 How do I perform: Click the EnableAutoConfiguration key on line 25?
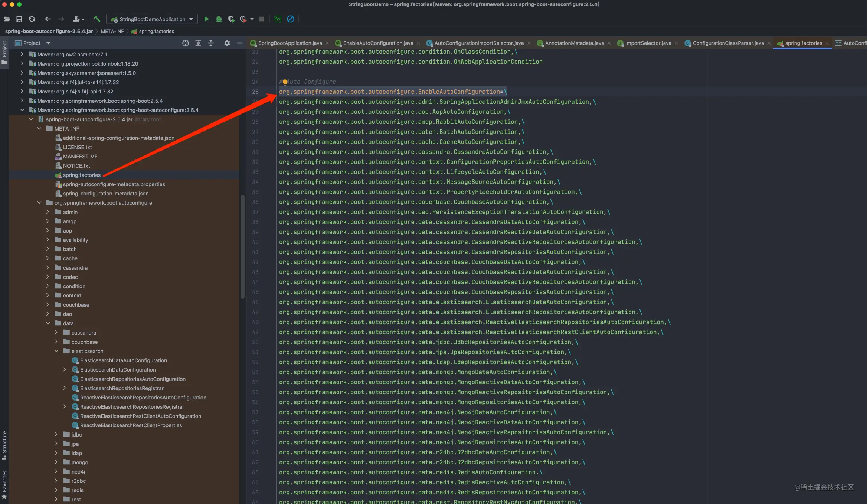389,92
